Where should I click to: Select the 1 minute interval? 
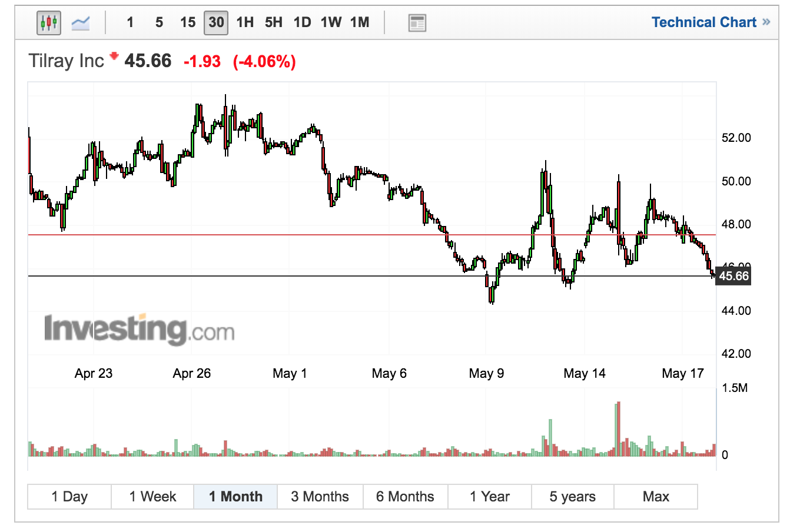click(130, 22)
